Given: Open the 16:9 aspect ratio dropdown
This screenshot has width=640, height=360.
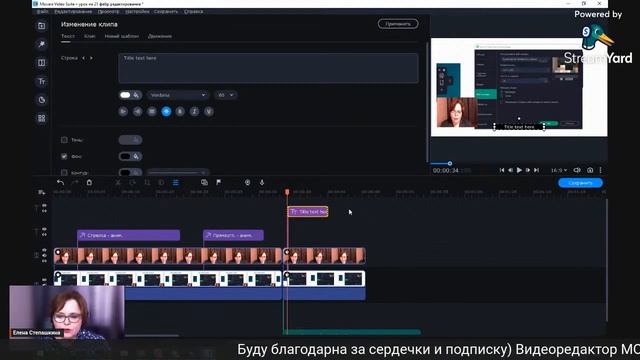Looking at the screenshot, I should click(x=559, y=170).
